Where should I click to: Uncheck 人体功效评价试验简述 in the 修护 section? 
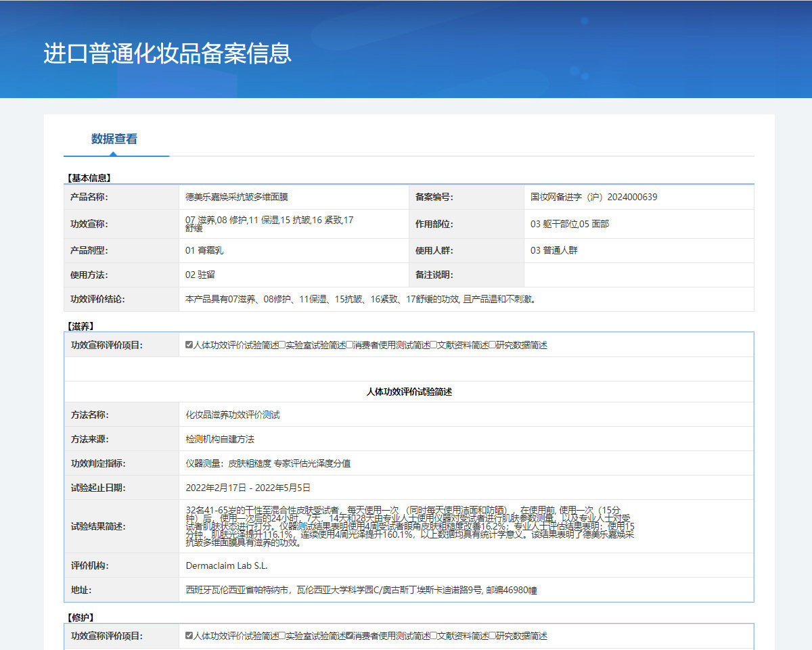189,636
